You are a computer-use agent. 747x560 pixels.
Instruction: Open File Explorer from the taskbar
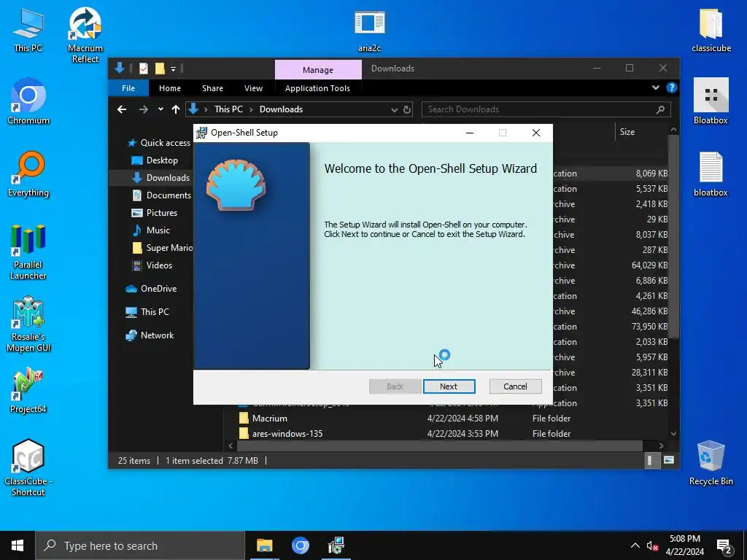pos(264,545)
